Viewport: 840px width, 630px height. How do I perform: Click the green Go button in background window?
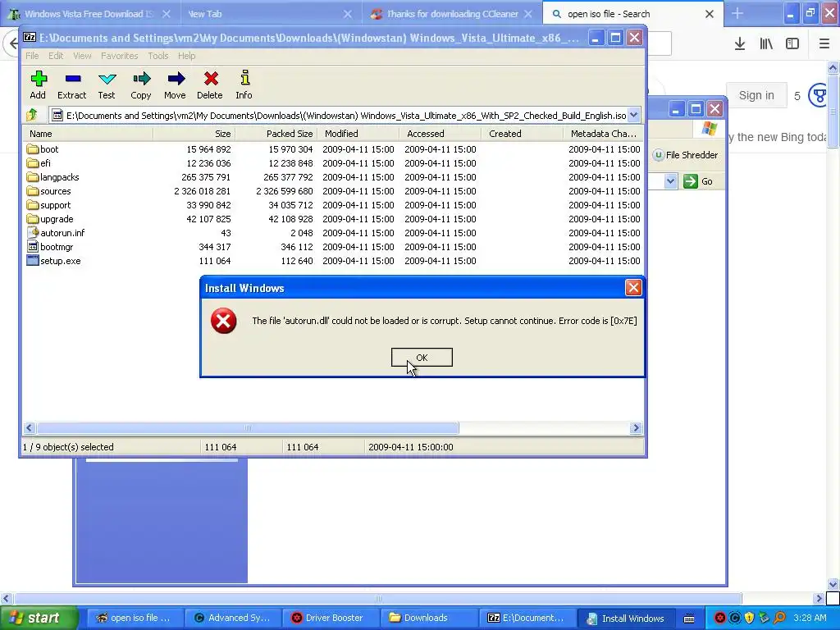[x=699, y=181]
